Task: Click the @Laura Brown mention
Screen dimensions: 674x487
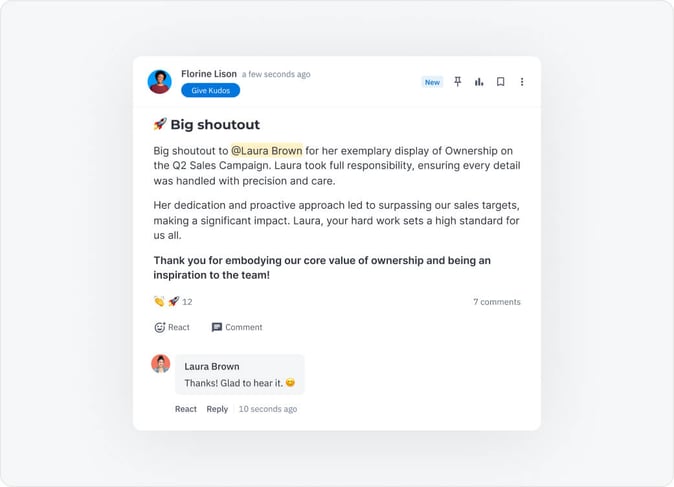Action: point(267,151)
